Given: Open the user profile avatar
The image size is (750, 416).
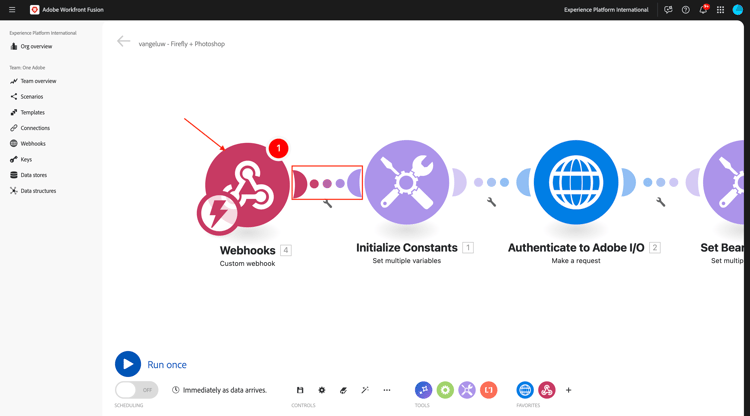Looking at the screenshot, I should point(738,10).
